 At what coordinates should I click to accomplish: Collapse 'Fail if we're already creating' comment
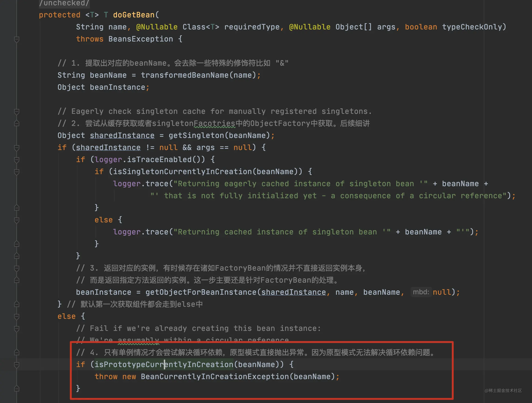[17, 328]
